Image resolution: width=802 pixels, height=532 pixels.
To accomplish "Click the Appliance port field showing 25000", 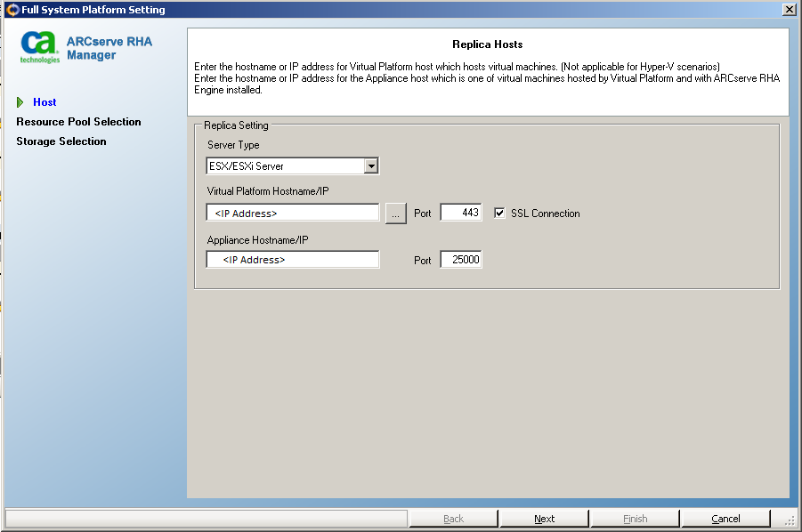I will 461,260.
